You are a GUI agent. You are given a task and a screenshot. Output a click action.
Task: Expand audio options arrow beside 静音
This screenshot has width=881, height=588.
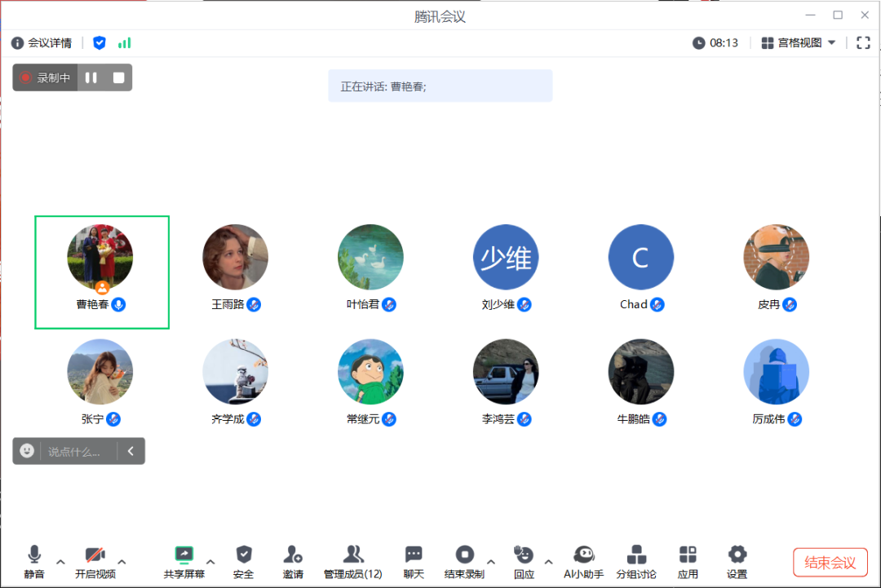(60, 562)
